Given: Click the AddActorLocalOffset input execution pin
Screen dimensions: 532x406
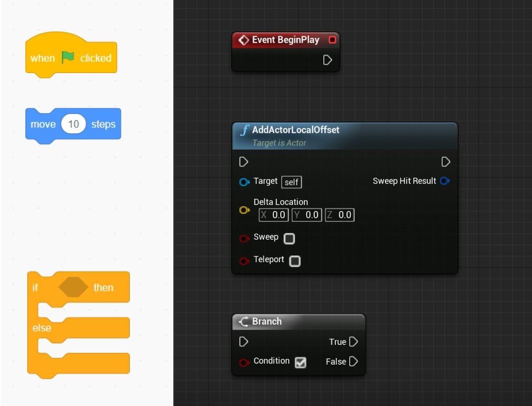Looking at the screenshot, I should pyautogui.click(x=243, y=162).
